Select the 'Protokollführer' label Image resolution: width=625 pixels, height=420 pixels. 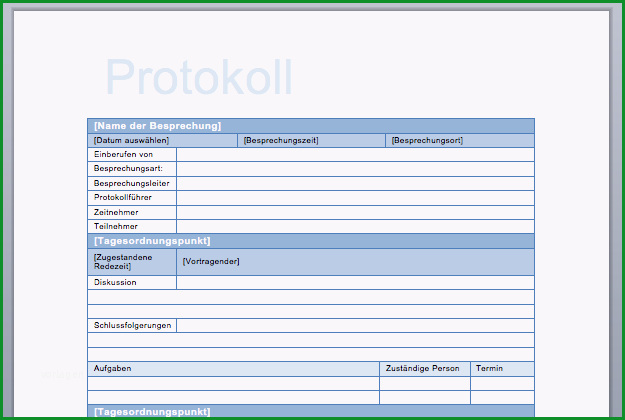[x=123, y=197]
